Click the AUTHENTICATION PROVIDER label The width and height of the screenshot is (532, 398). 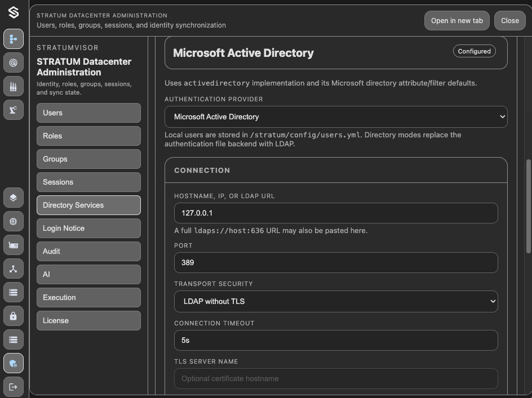tap(214, 99)
